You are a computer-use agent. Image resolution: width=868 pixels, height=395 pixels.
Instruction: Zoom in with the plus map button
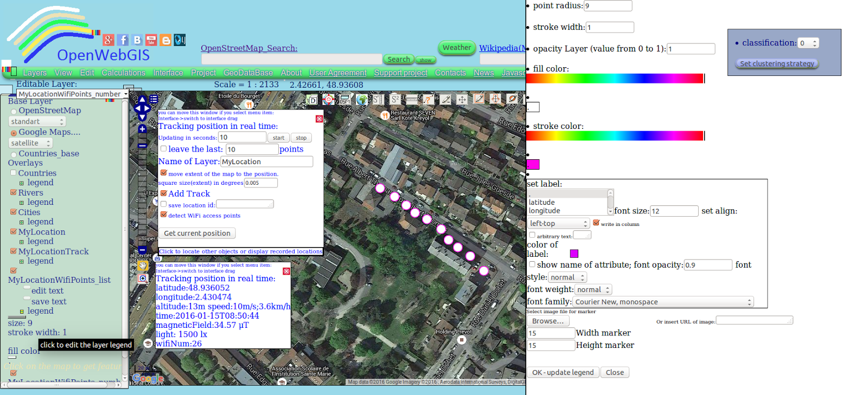[142, 129]
